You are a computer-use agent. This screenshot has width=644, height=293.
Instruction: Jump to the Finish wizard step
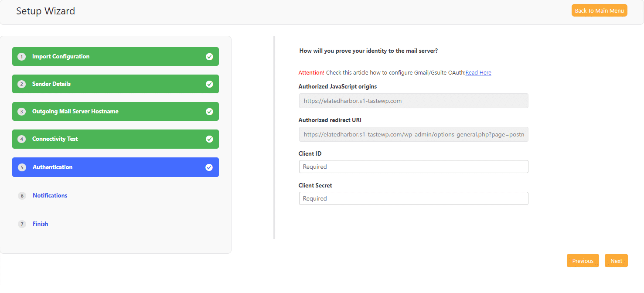coord(40,224)
